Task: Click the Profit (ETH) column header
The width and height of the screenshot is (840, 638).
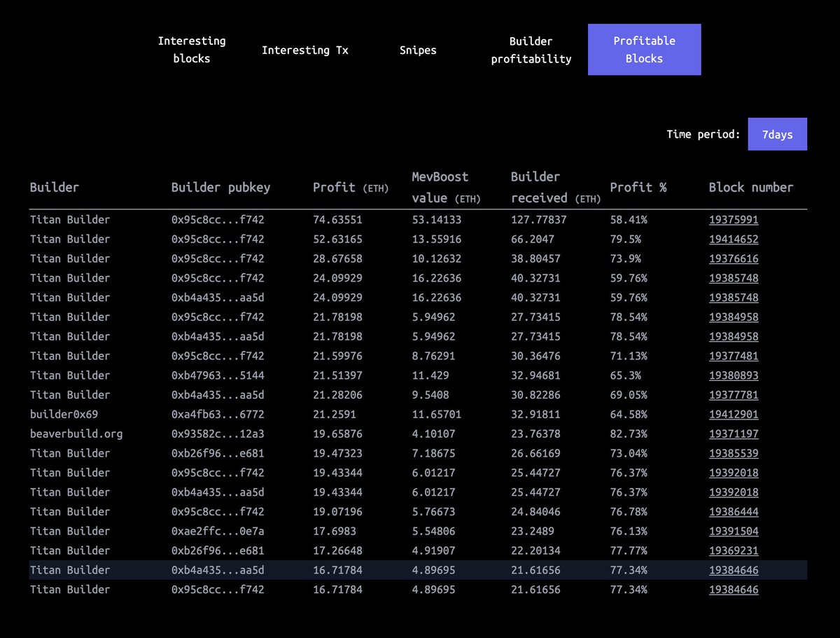Action: click(x=351, y=188)
